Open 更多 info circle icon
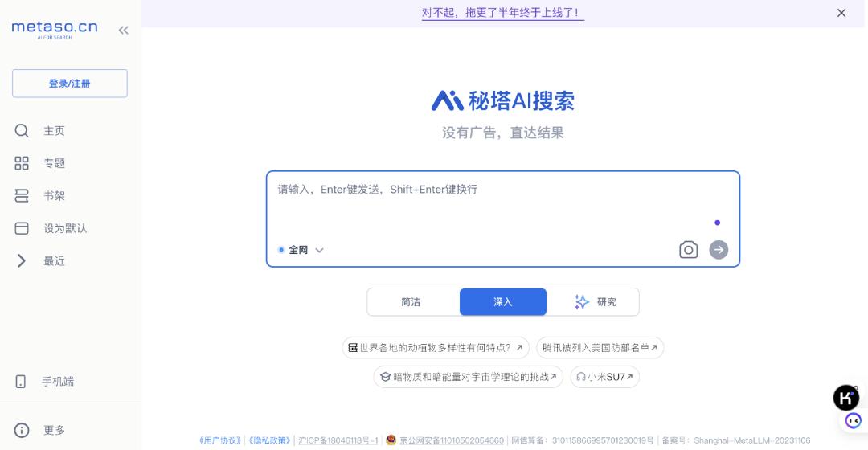This screenshot has height=450, width=868. (22, 430)
